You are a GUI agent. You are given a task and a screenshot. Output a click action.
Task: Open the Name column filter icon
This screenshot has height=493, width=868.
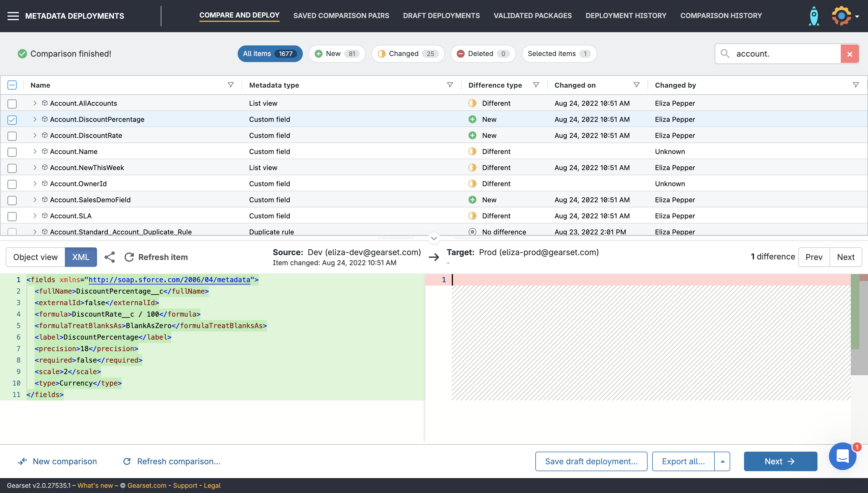click(231, 85)
